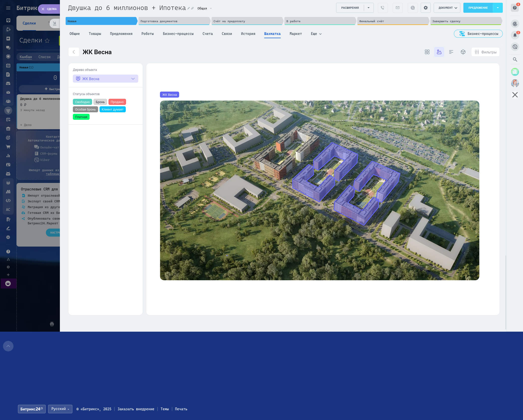This screenshot has width=523, height=420.
Task: Go back with the arrow next to ЖК Весна
Action: pos(74,52)
